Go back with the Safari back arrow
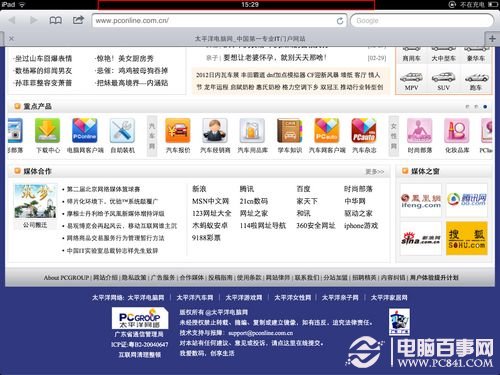This screenshot has width=500, height=375. coord(12,20)
